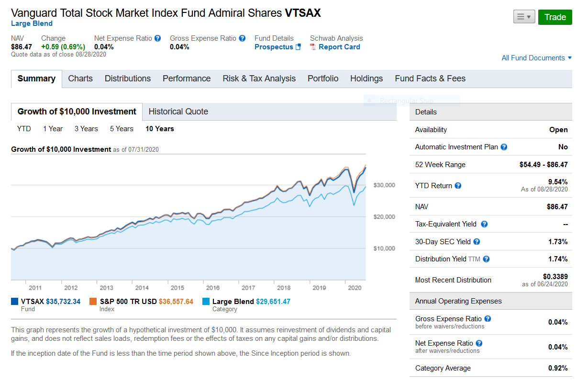Click the Availability value Open
This screenshot has width=588, height=383.
coord(559,130)
